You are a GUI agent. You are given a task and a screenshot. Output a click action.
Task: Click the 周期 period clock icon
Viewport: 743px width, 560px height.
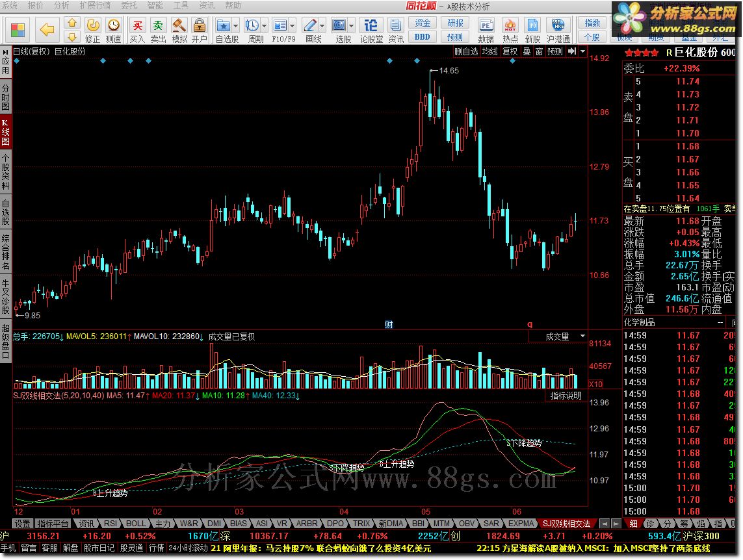252,25
